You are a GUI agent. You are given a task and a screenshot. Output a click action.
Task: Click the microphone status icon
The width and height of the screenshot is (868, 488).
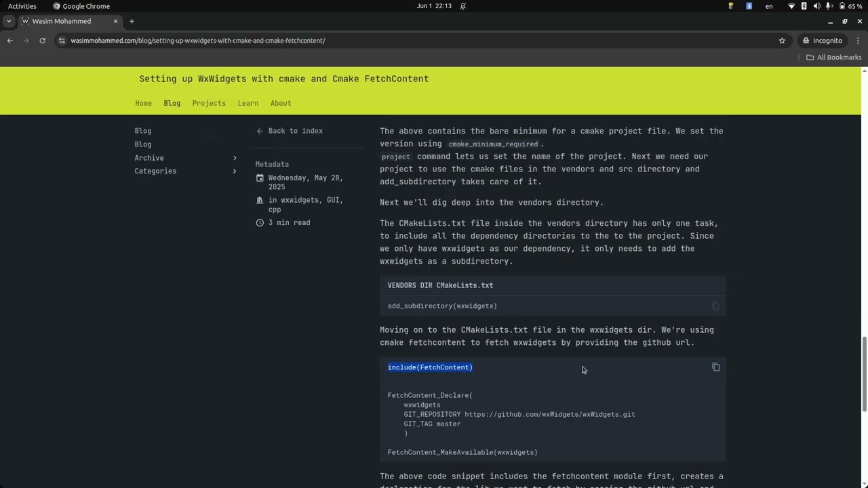(829, 6)
